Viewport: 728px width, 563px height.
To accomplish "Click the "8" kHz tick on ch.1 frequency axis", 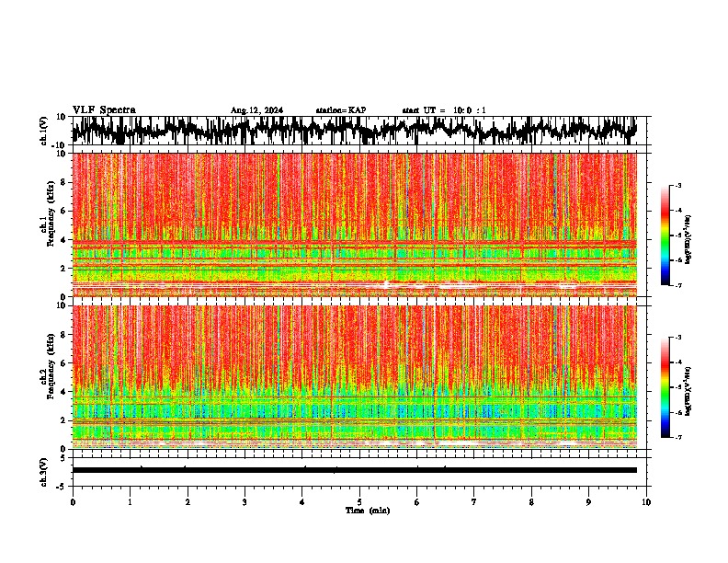I will 63,182.
